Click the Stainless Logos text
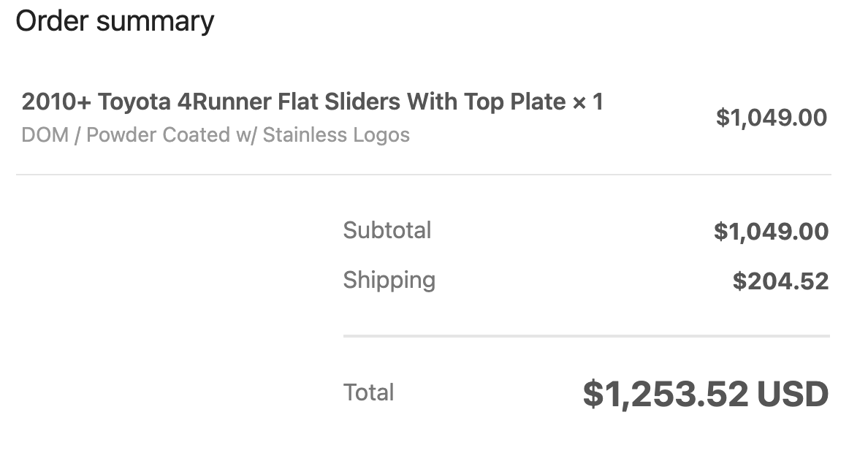The width and height of the screenshot is (868, 453). pos(336,134)
